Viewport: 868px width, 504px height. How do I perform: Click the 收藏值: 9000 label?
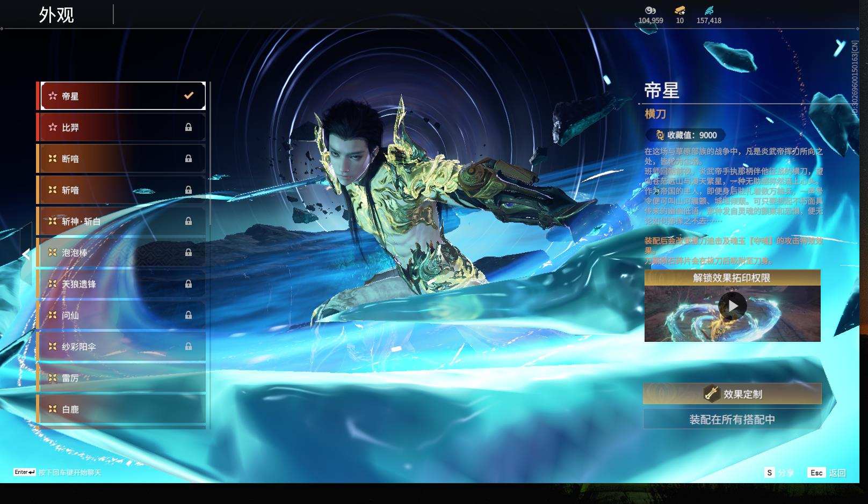click(692, 135)
